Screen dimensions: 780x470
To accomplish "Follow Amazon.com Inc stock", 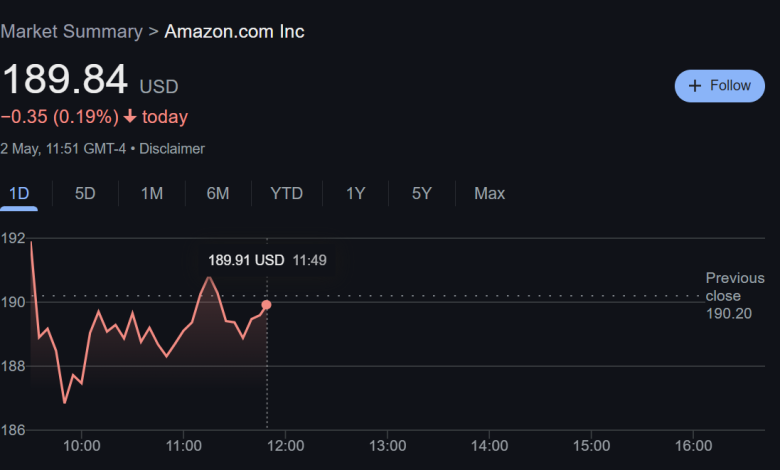I will tap(719, 86).
